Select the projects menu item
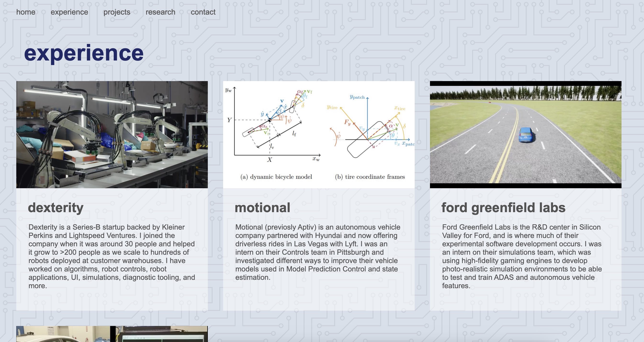This screenshot has width=644, height=342. [117, 11]
